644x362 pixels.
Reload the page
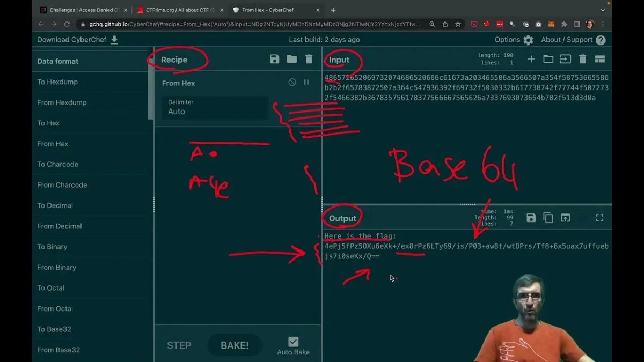coord(67,24)
